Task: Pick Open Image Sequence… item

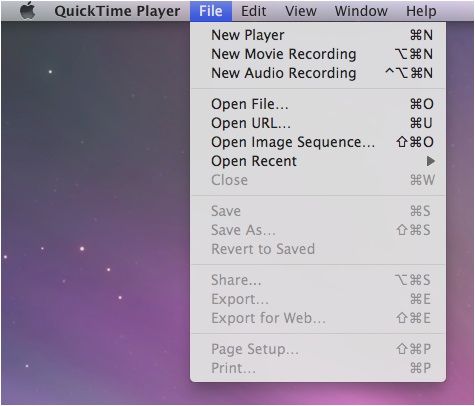Action: pos(318,142)
